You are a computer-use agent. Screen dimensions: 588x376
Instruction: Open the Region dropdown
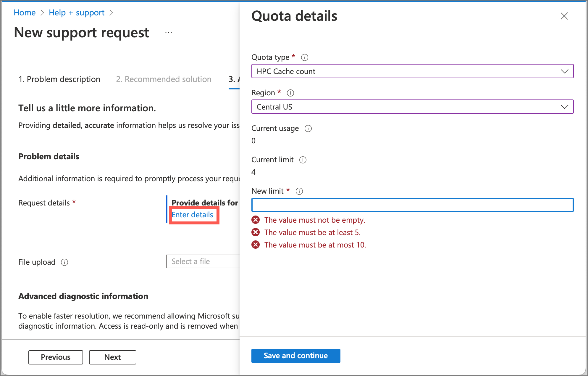pyautogui.click(x=413, y=107)
